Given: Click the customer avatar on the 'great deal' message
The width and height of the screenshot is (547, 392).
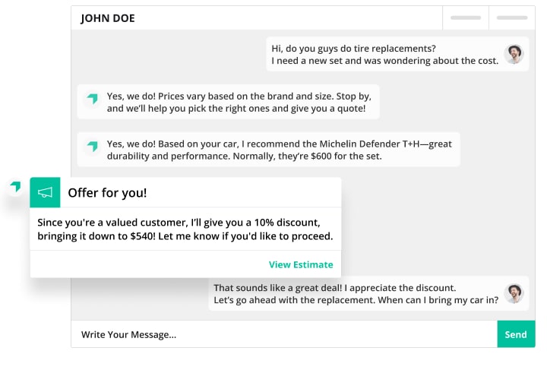Looking at the screenshot, I should click(x=514, y=293).
